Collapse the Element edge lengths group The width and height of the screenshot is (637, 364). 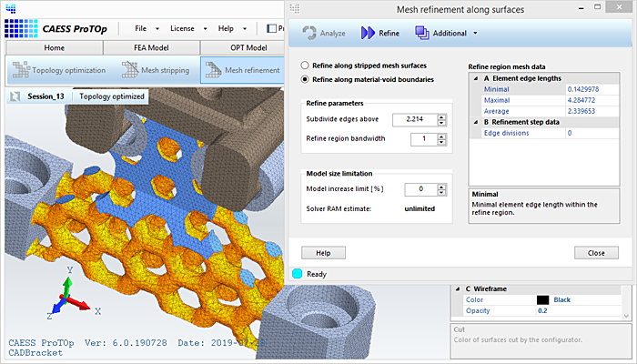pyautogui.click(x=474, y=78)
